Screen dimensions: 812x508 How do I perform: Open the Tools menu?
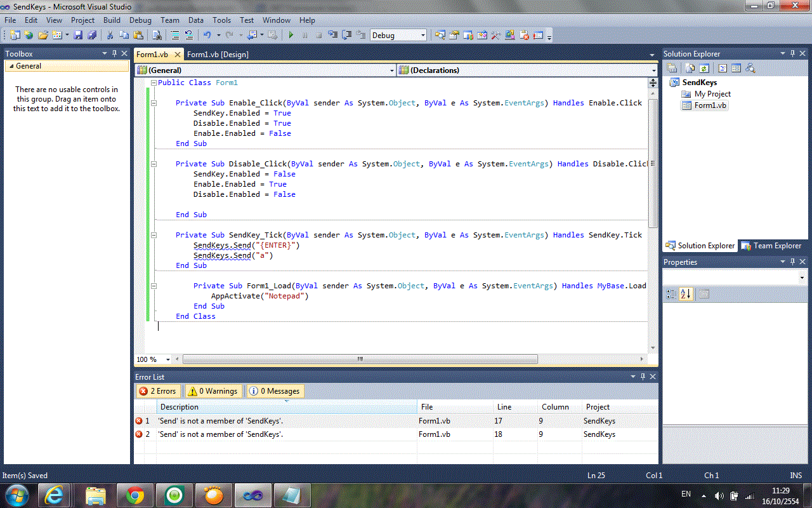click(221, 20)
